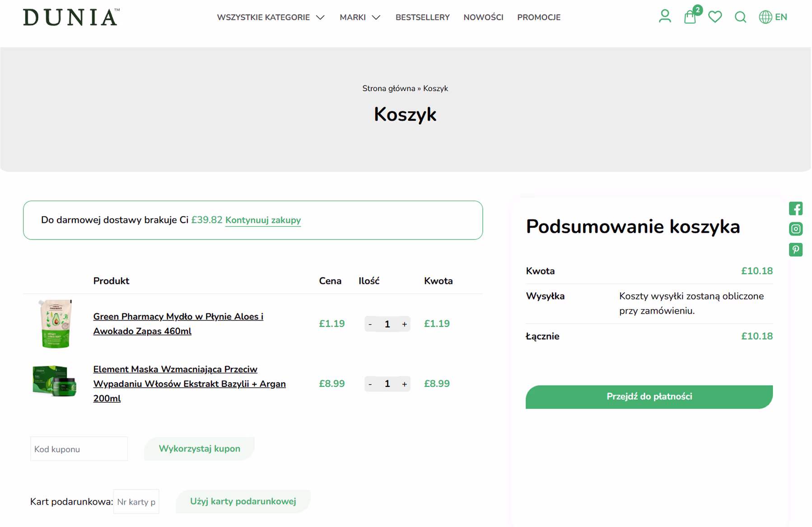Click the Koszyk page heading
This screenshot has height=527, width=812.
tap(405, 114)
